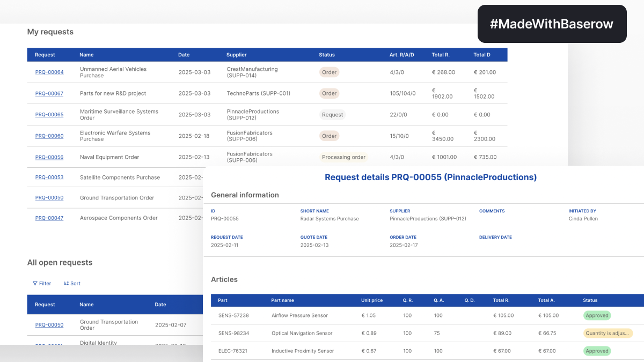Click Total D column header

(x=482, y=55)
